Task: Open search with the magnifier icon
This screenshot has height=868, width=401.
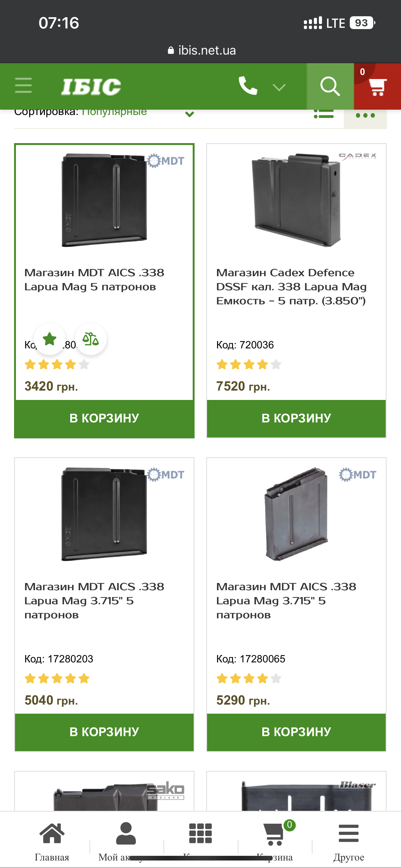Action: [x=330, y=86]
